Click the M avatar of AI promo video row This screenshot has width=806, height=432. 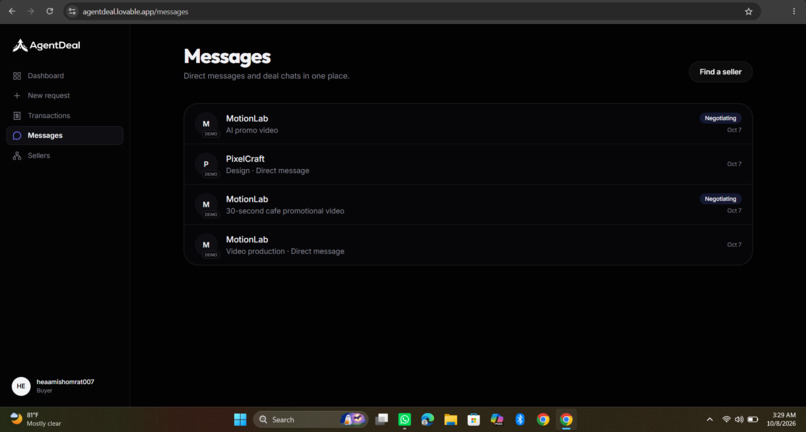pos(206,124)
